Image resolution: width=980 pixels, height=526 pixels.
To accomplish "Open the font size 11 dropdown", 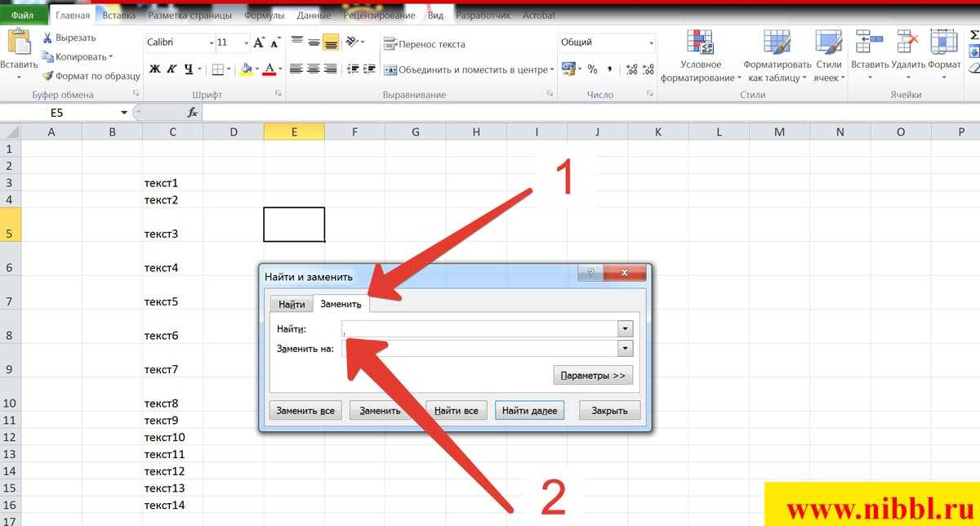I will point(245,42).
